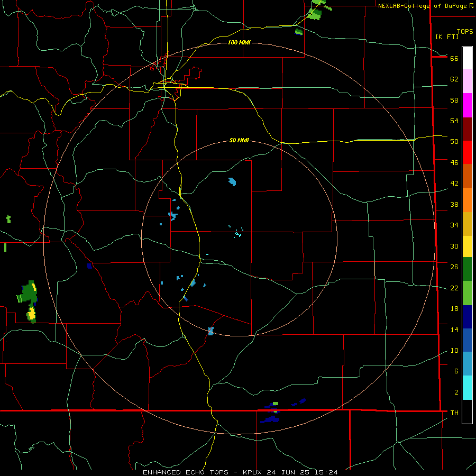Click the yellow echo cell in the southwest storm
The image size is (476, 476).
tap(31, 314)
